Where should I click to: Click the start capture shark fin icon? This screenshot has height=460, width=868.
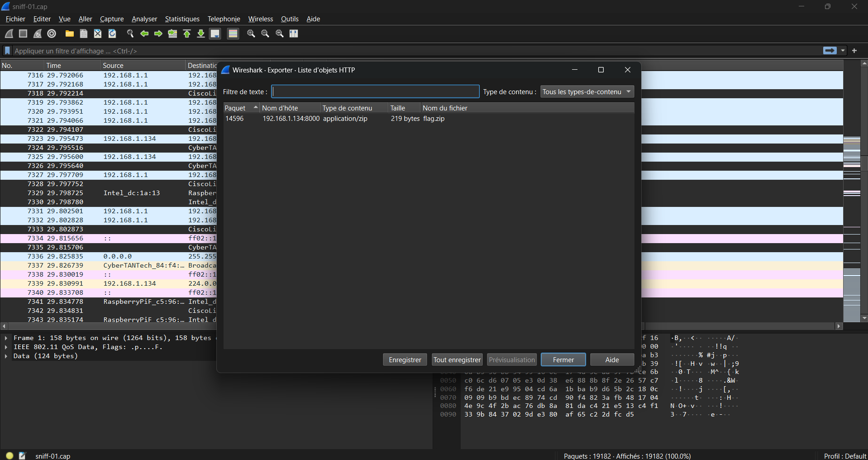click(9, 34)
